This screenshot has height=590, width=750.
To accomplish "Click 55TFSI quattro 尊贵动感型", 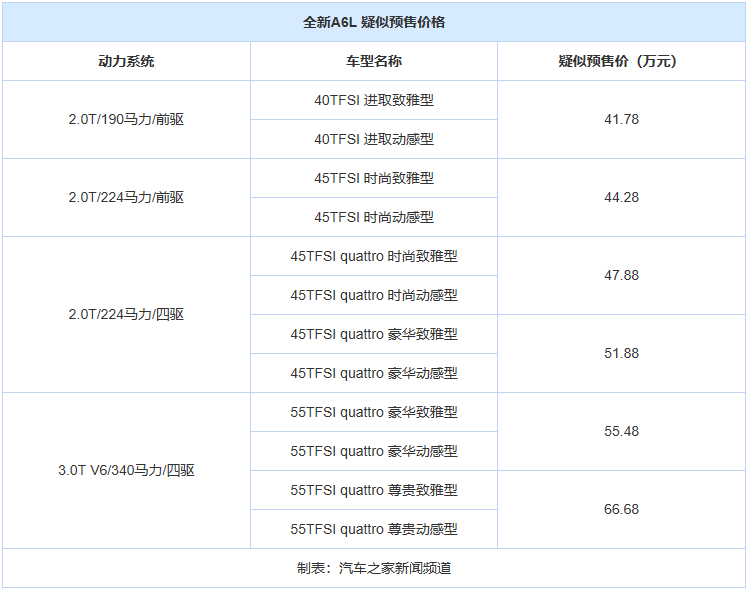I will point(374,529).
